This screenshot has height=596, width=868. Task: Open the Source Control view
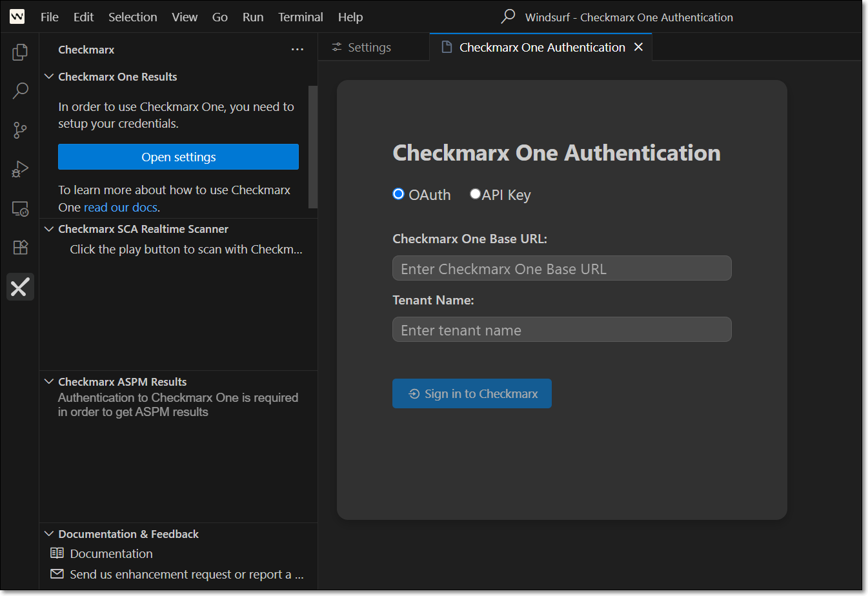(x=20, y=130)
